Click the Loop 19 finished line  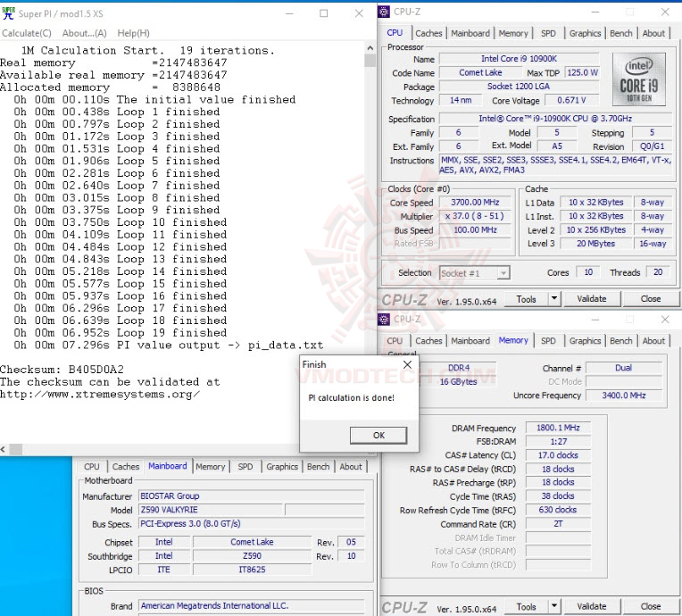120,333
